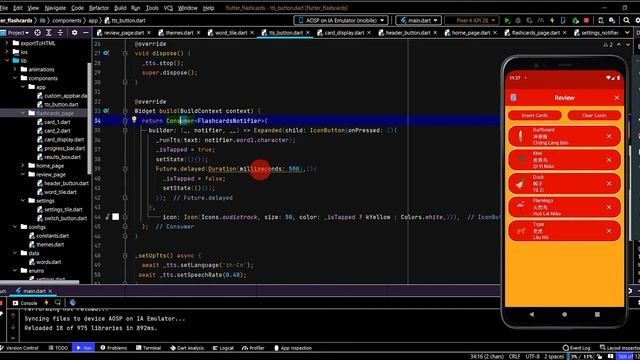Open the Problems tool window
The height and width of the screenshot is (360, 640).
point(113,348)
